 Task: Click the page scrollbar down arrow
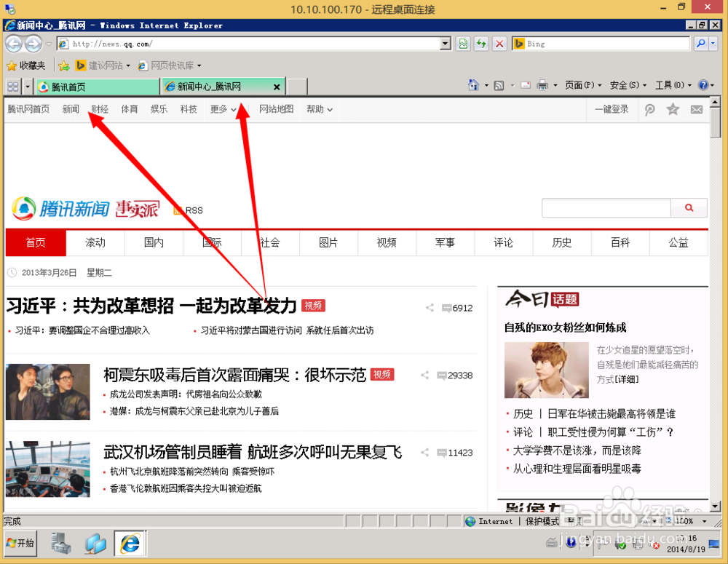point(715,506)
